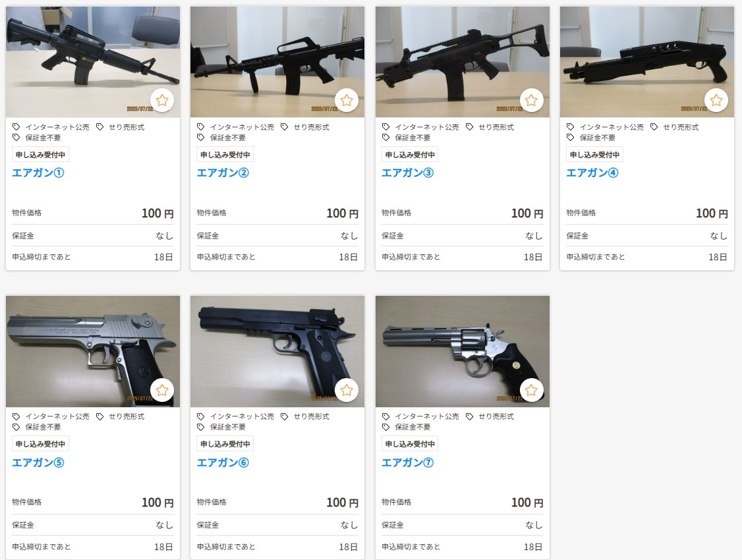
Task: Star the revolver listing エアガン⑦
Action: pos(531,390)
